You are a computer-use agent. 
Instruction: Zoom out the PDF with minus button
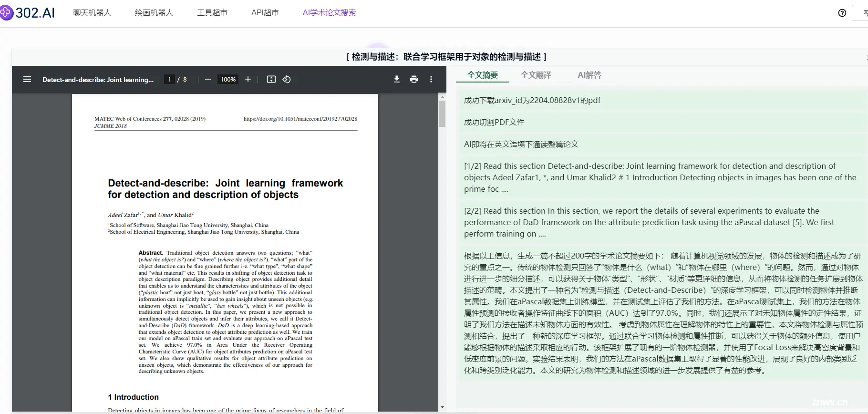tap(208, 79)
